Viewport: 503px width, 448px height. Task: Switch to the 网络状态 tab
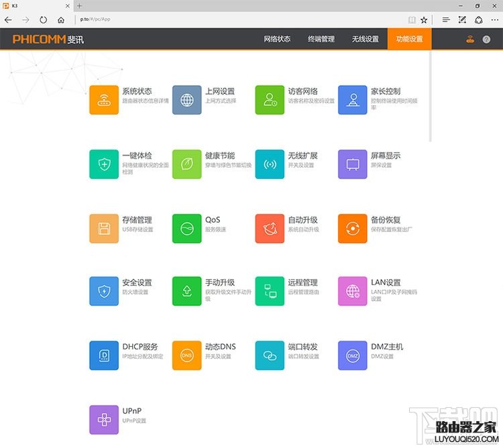(277, 39)
